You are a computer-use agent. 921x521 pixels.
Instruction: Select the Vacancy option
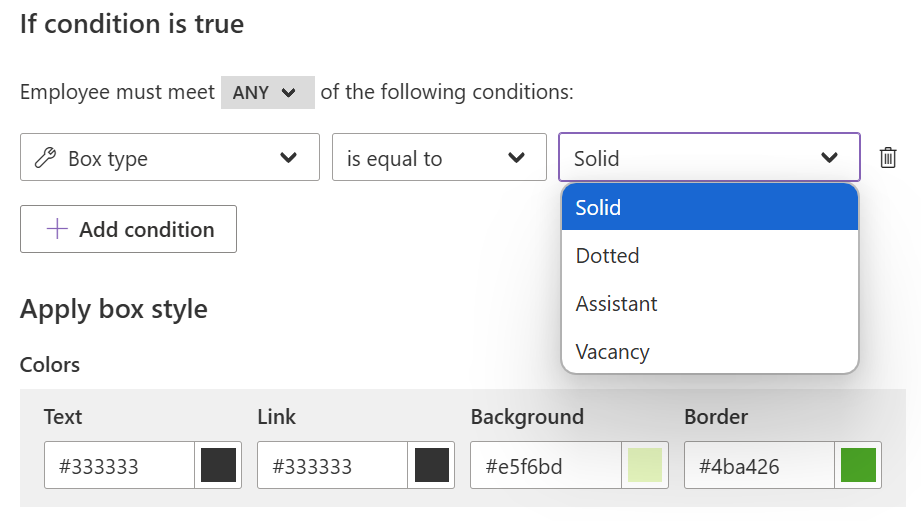710,352
